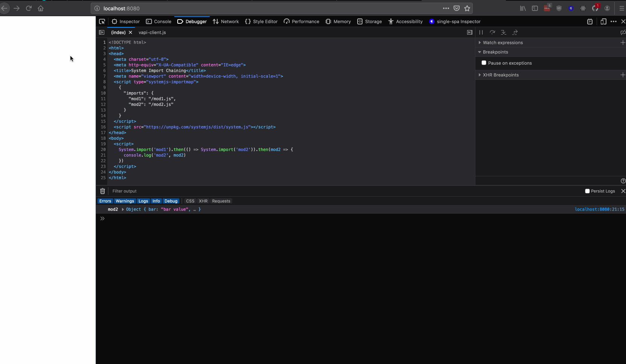This screenshot has height=364, width=626.
Task: Bookmark the page via the star icon
Action: [x=468, y=8]
